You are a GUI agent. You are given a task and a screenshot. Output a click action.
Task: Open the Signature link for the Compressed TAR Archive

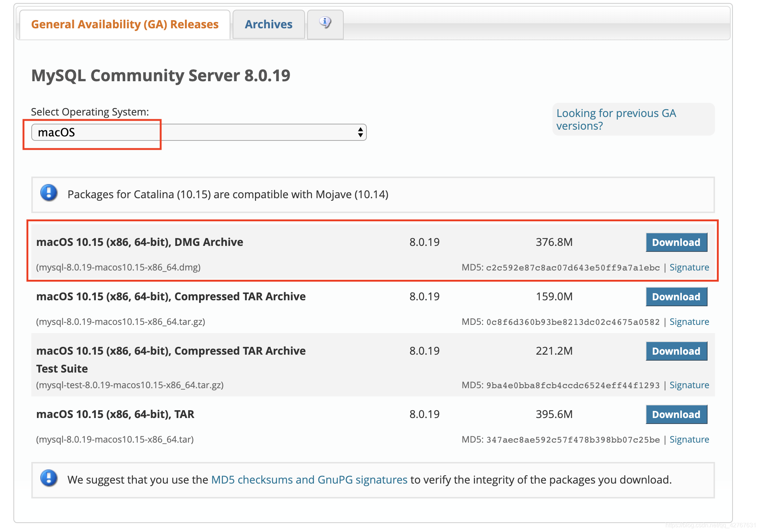click(689, 322)
